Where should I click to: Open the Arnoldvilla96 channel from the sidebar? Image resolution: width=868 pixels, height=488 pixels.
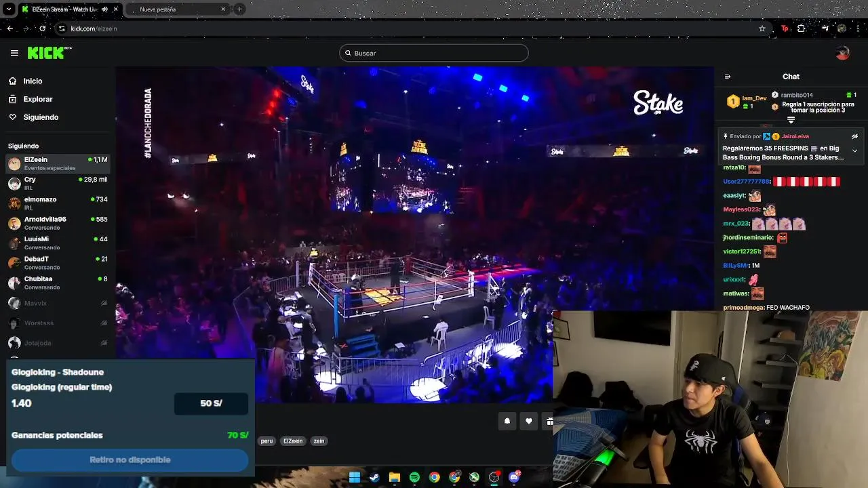tap(58, 223)
